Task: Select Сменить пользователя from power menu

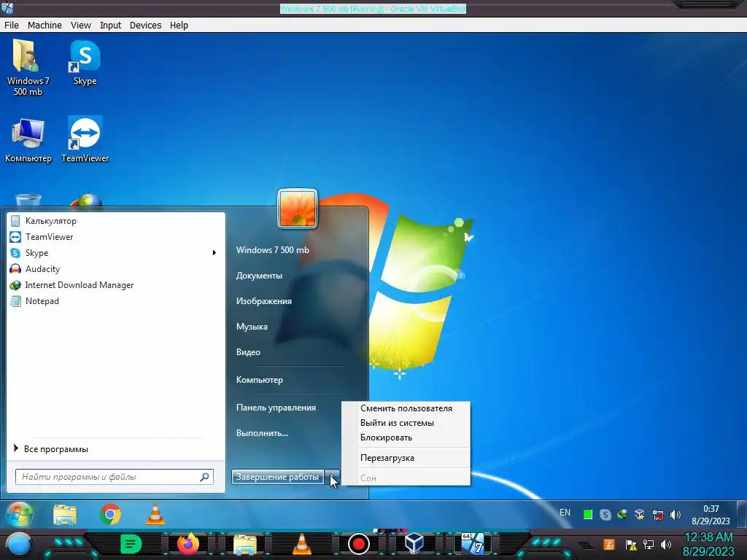Action: click(406, 408)
